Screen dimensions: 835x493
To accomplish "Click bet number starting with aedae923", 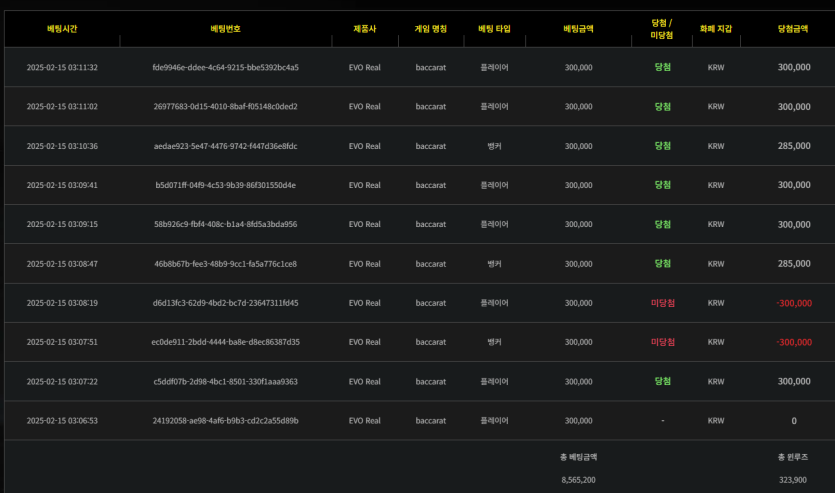I will coord(225,146).
